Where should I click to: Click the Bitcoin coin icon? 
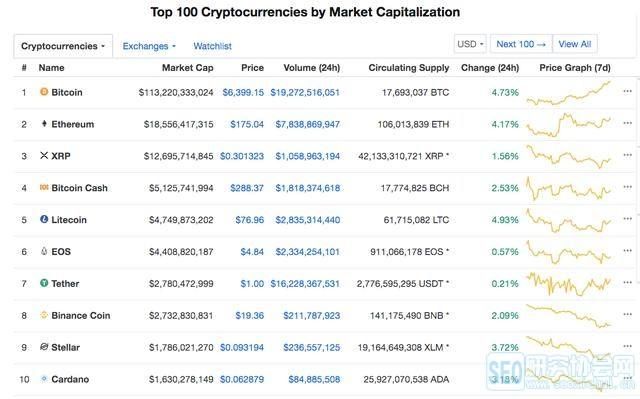pyautogui.click(x=44, y=92)
